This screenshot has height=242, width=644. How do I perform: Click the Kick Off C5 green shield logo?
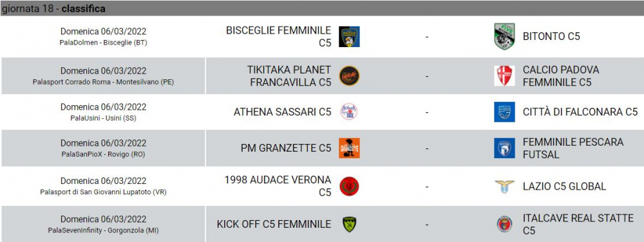pyautogui.click(x=349, y=225)
